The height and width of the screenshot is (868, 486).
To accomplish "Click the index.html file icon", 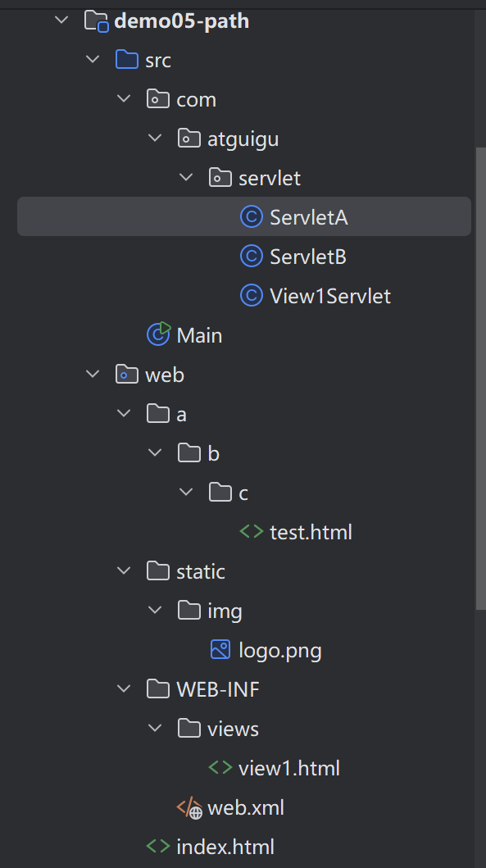I will (x=158, y=847).
